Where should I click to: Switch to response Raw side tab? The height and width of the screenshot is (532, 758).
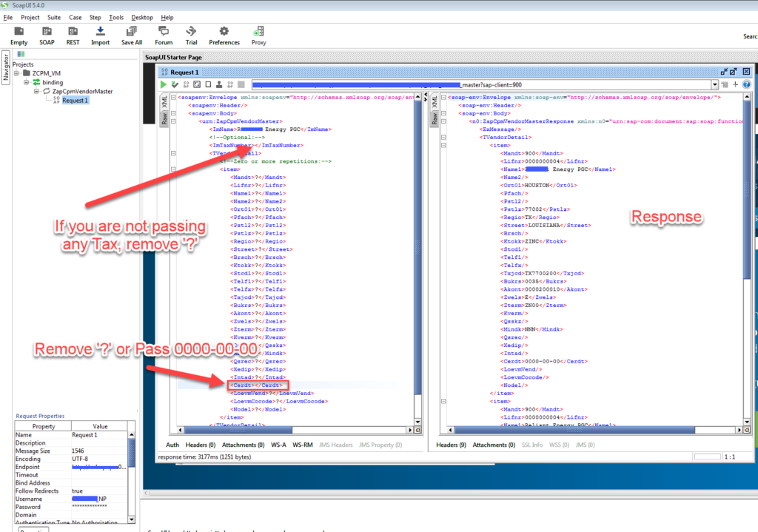434,119
